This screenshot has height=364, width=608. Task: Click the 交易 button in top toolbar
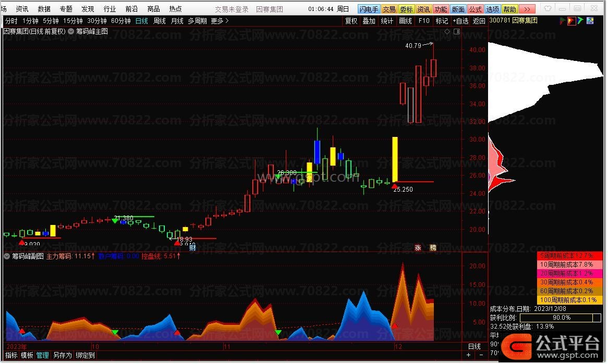click(389, 9)
